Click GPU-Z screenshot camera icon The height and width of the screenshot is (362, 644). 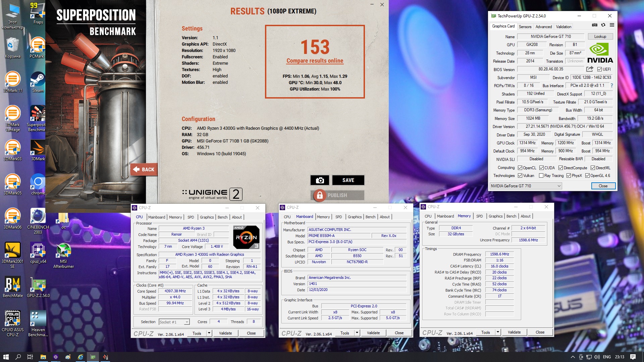(595, 25)
